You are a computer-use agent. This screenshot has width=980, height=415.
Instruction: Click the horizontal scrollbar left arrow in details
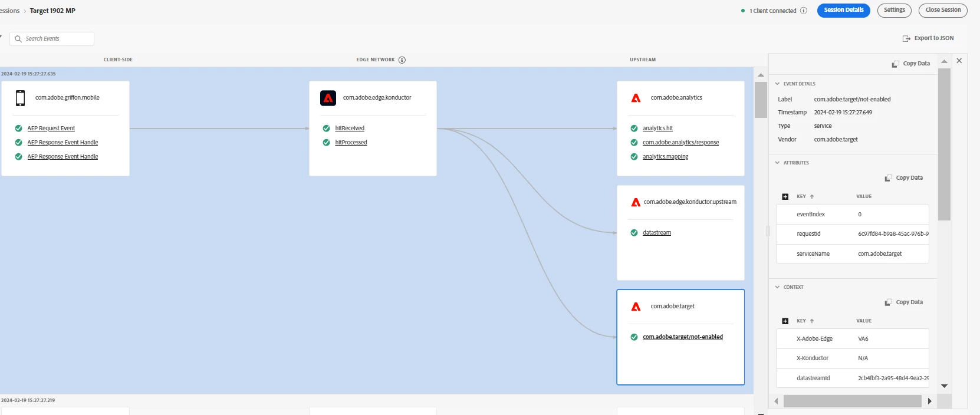[776, 401]
